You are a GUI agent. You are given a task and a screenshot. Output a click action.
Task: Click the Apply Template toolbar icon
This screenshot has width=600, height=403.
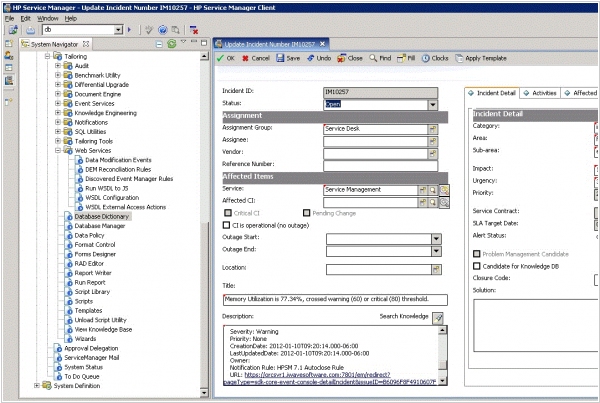(x=459, y=58)
